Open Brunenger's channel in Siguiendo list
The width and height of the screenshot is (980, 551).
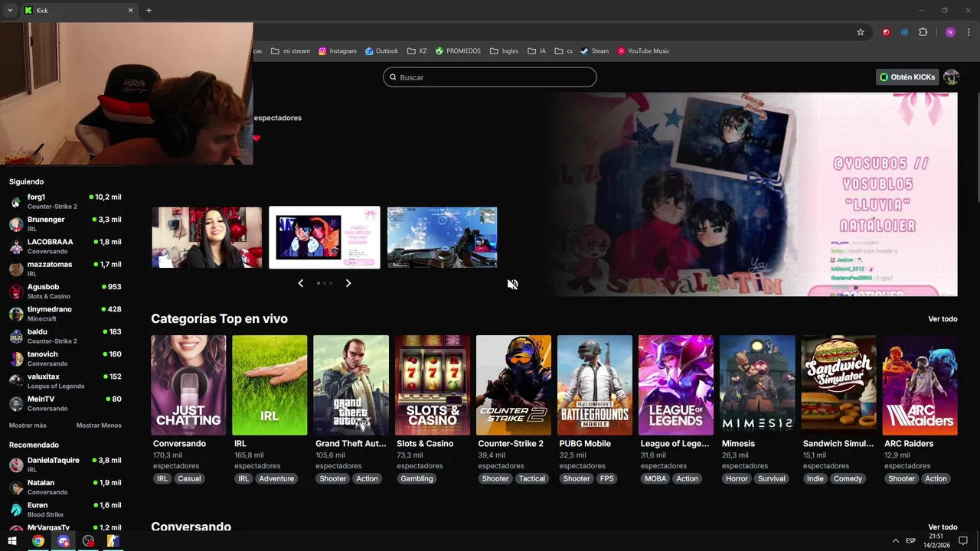[x=65, y=224]
